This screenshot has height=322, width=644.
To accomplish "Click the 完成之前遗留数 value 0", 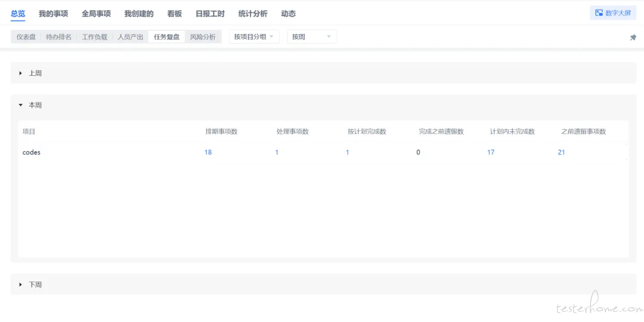I will 418,153.
